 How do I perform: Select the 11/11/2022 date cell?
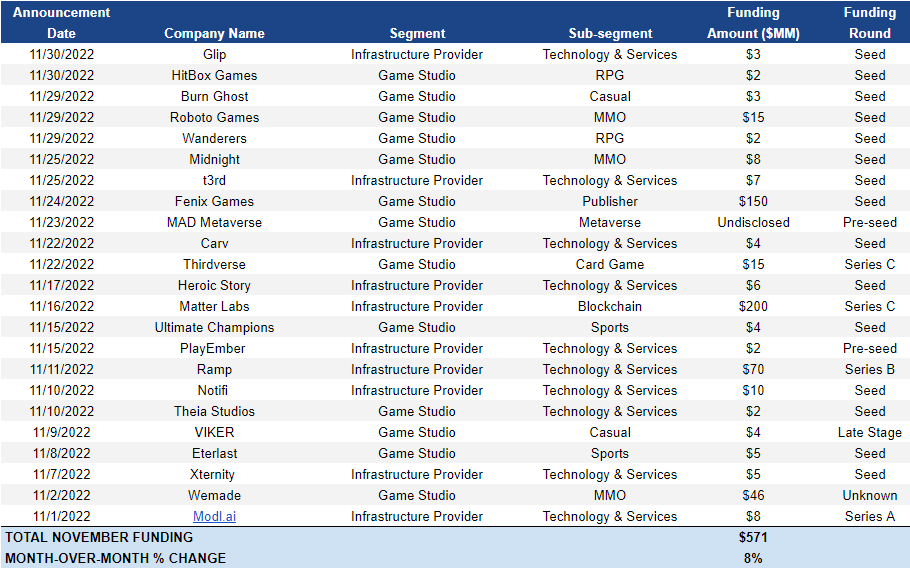point(62,369)
